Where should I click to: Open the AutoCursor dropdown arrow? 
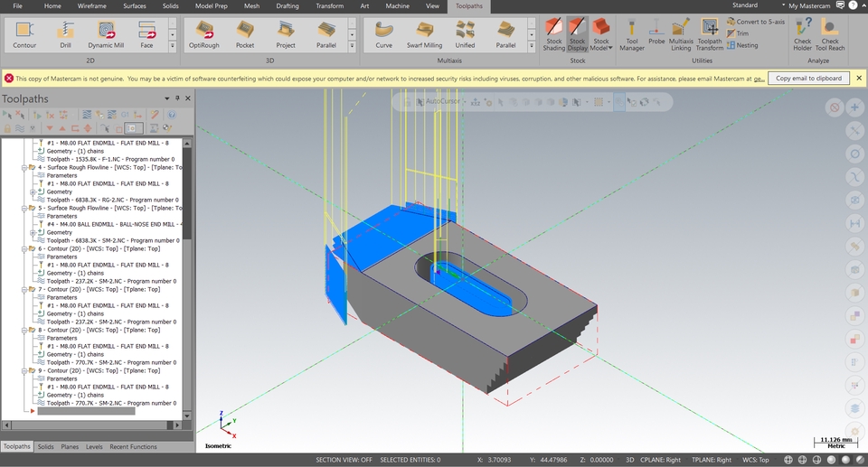click(465, 102)
